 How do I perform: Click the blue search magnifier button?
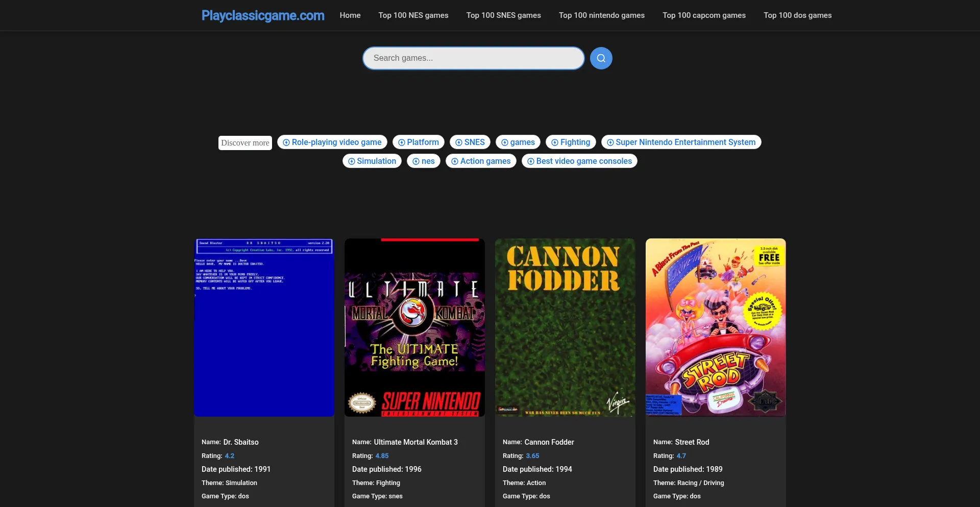coord(601,58)
